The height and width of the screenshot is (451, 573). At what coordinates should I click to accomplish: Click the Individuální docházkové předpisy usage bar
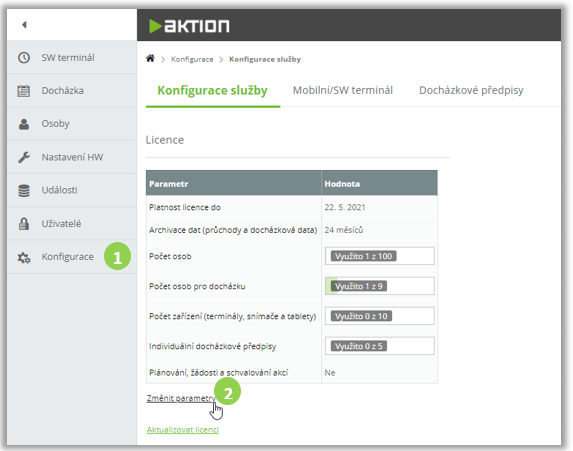[379, 346]
